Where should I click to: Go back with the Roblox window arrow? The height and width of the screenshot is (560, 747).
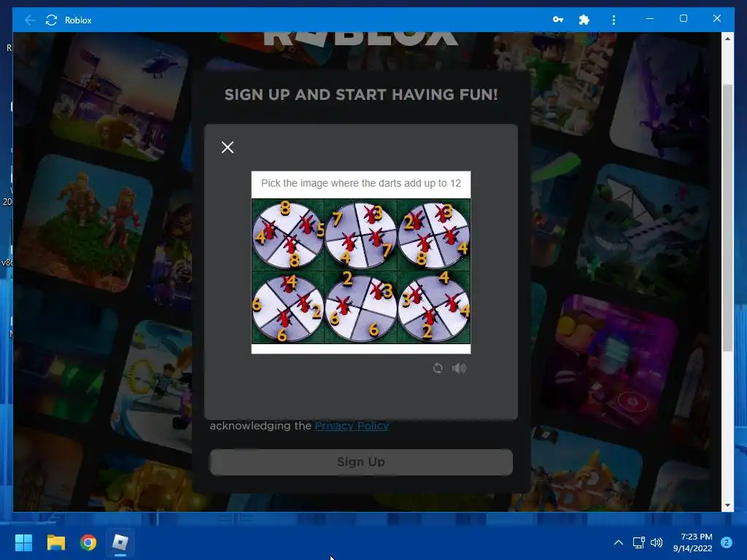coord(30,20)
